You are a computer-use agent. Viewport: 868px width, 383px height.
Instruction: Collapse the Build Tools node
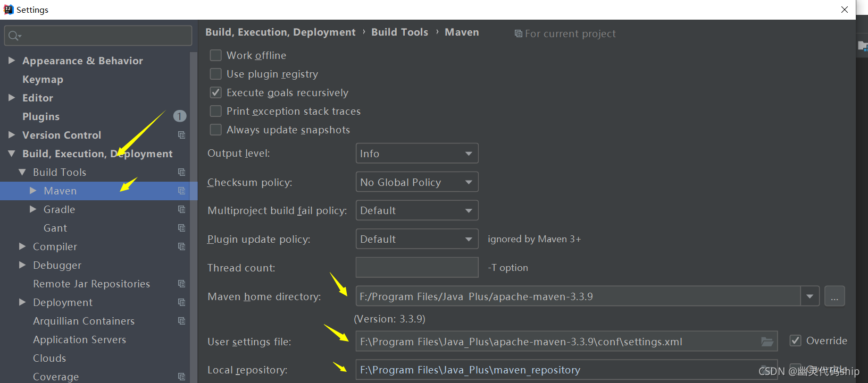pos(22,172)
